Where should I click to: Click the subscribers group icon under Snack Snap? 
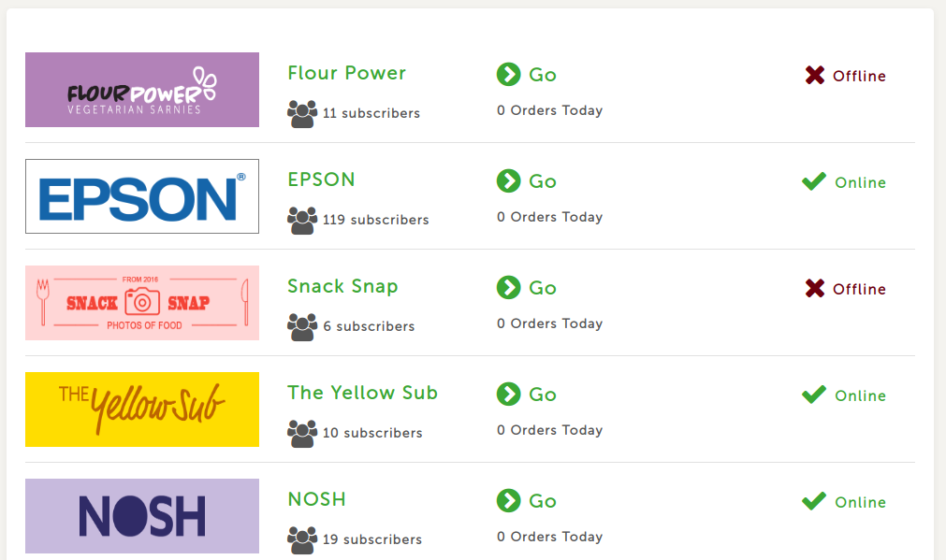302,327
